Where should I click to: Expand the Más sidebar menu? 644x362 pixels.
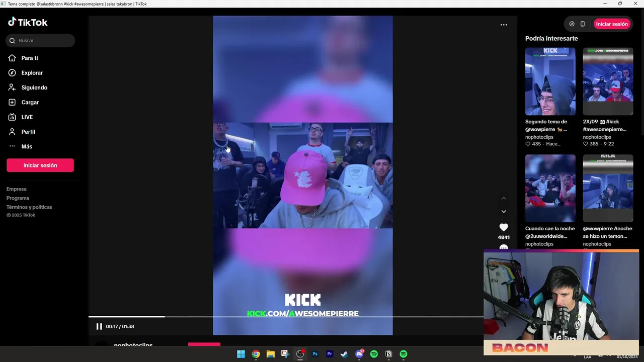[x=27, y=146]
